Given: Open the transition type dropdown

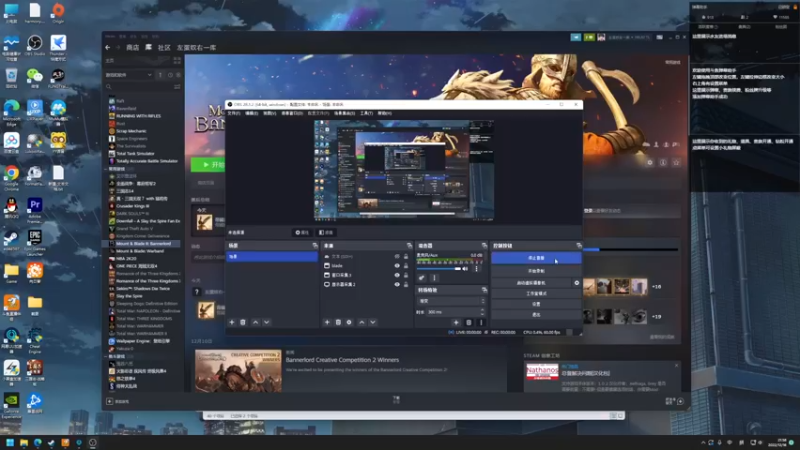Looking at the screenshot, I should pyautogui.click(x=452, y=301).
